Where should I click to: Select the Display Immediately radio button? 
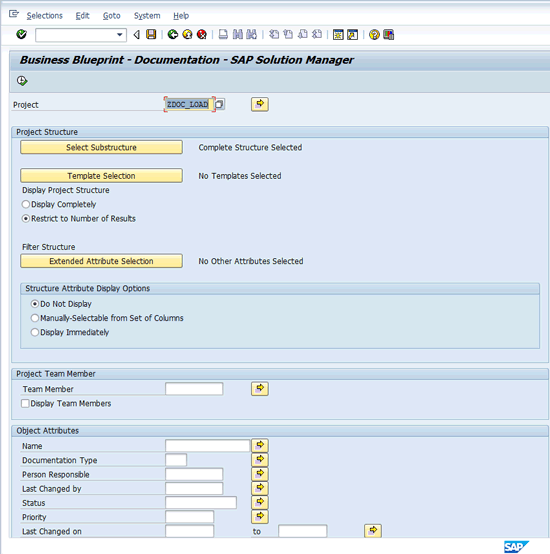pos(35,332)
